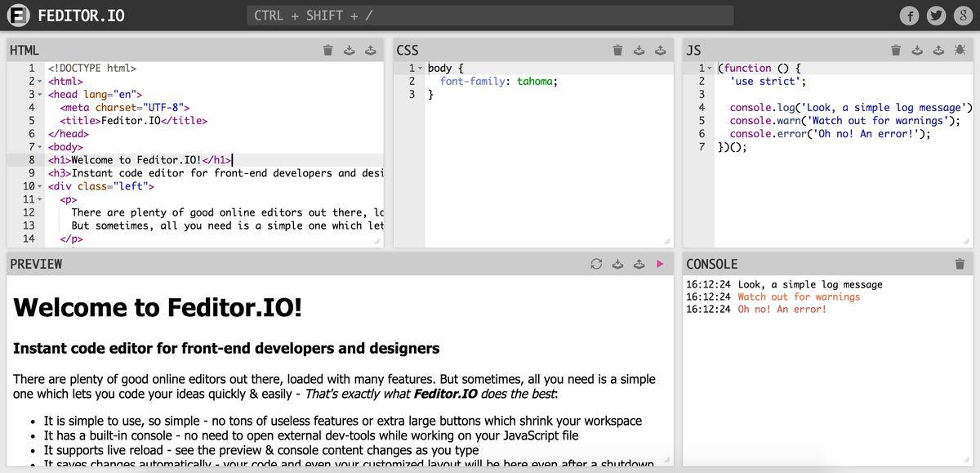Click preview bullet 'It supports live reload'
Viewport: 980px width, 473px height.
[261, 450]
